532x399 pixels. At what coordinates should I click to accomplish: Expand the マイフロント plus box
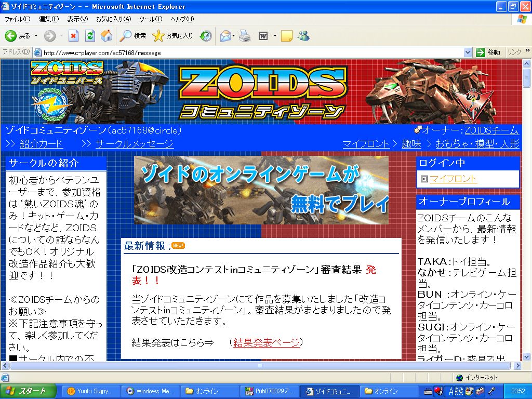tap(424, 179)
